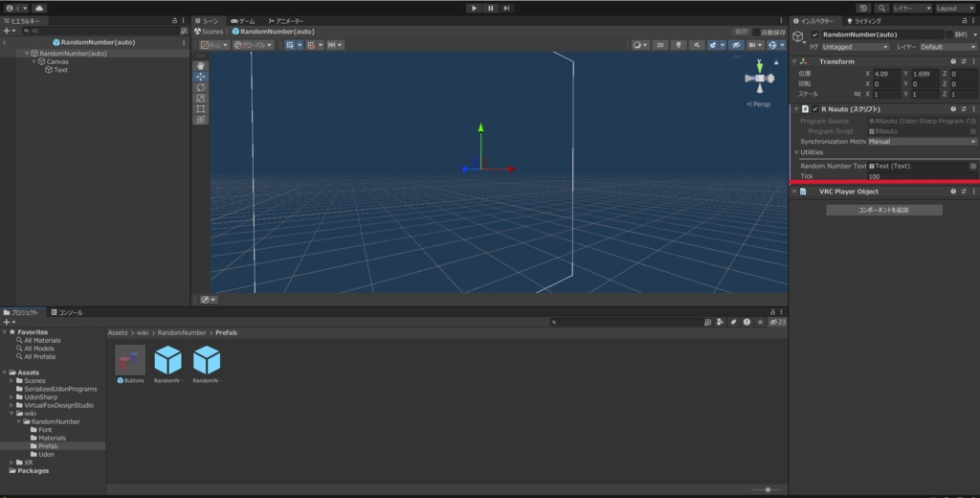Toggle scene lighting bulb icon
The height and width of the screenshot is (498, 980).
click(x=679, y=45)
